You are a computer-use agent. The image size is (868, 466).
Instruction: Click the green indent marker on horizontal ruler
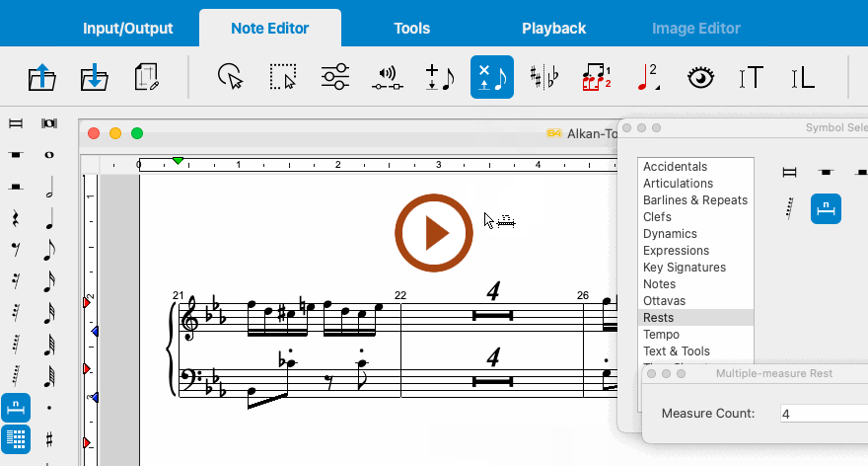pos(178,160)
